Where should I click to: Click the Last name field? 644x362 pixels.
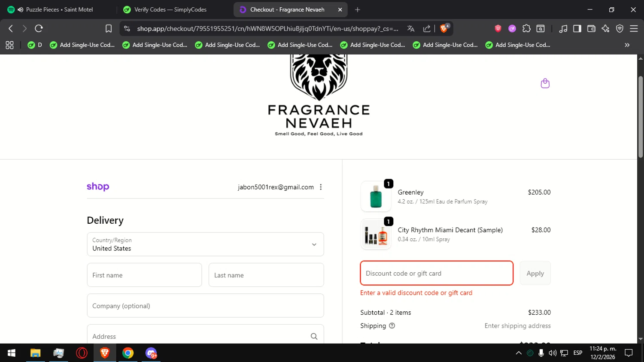point(266,275)
